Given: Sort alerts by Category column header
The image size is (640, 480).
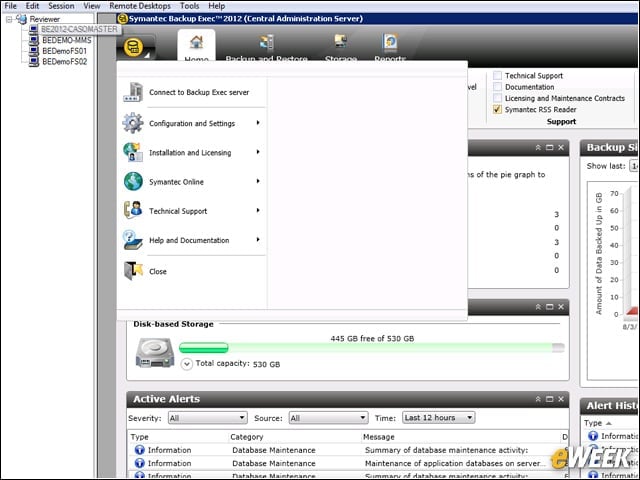Looking at the screenshot, I should tap(247, 437).
